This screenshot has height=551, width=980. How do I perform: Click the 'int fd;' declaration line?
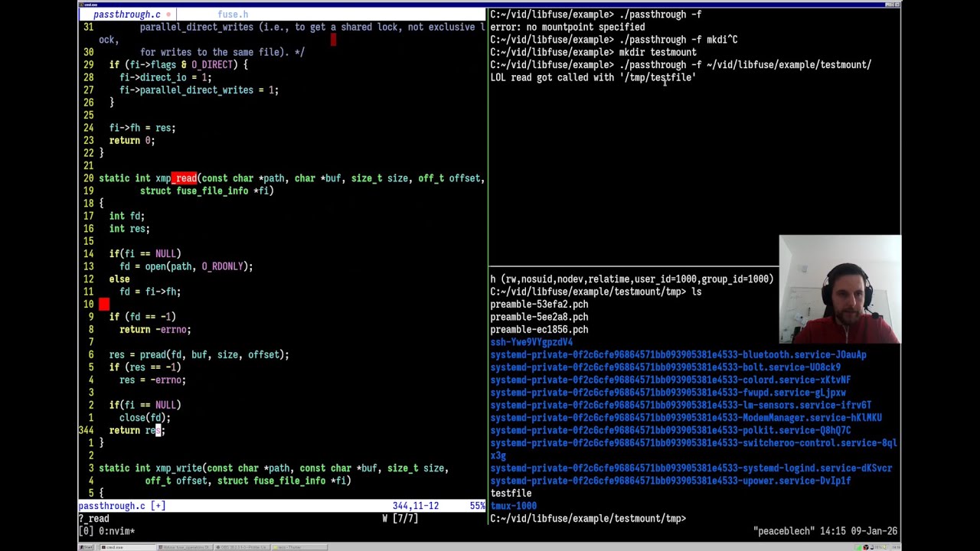[x=127, y=216]
